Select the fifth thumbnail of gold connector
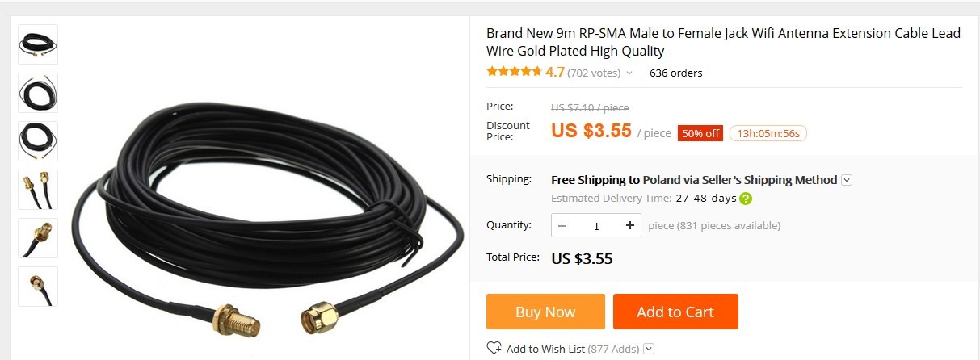 click(x=38, y=238)
